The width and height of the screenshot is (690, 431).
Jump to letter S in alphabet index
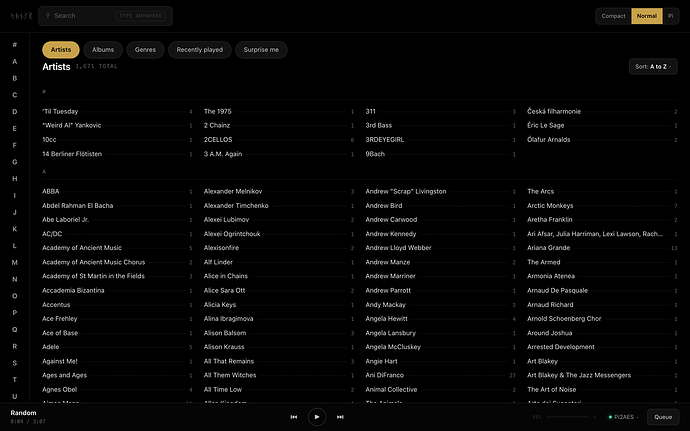pyautogui.click(x=15, y=363)
